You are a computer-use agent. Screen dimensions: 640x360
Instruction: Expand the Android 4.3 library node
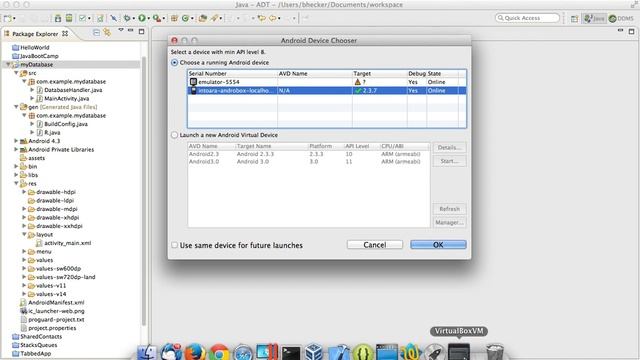point(16,141)
